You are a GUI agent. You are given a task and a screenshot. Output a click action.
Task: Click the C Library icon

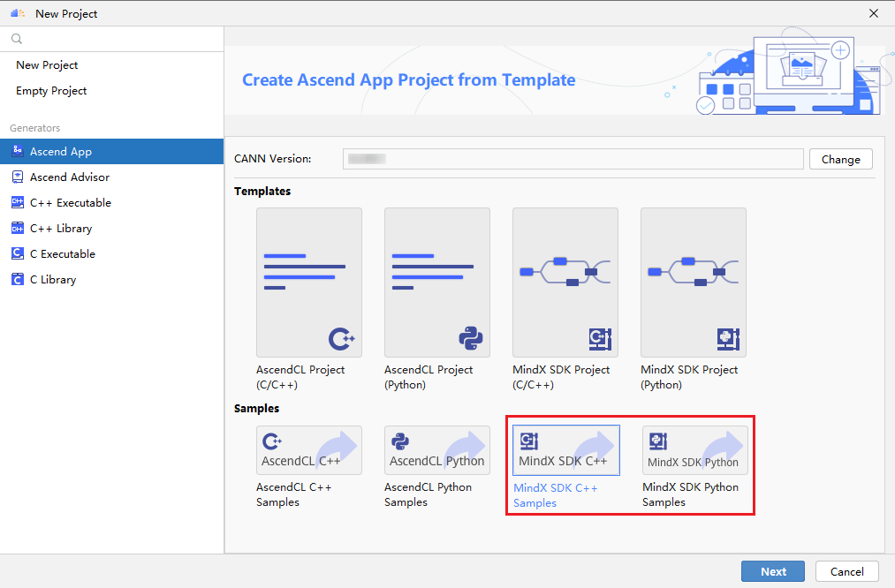pos(18,280)
